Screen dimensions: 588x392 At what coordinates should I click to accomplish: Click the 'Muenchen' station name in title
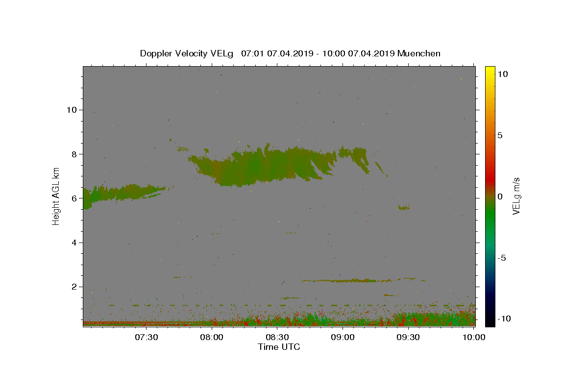click(x=419, y=53)
